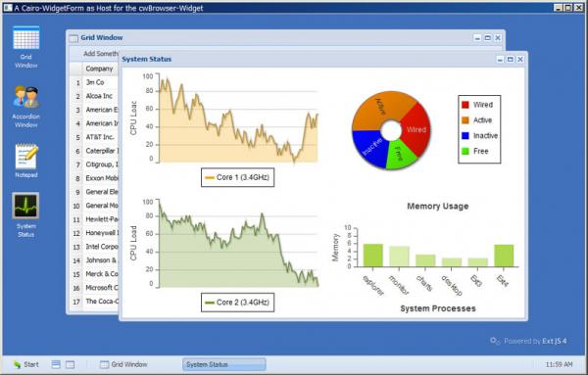This screenshot has width=588, height=375.
Task: Click the charts bar in Memory Usage chart
Action: tap(425, 260)
